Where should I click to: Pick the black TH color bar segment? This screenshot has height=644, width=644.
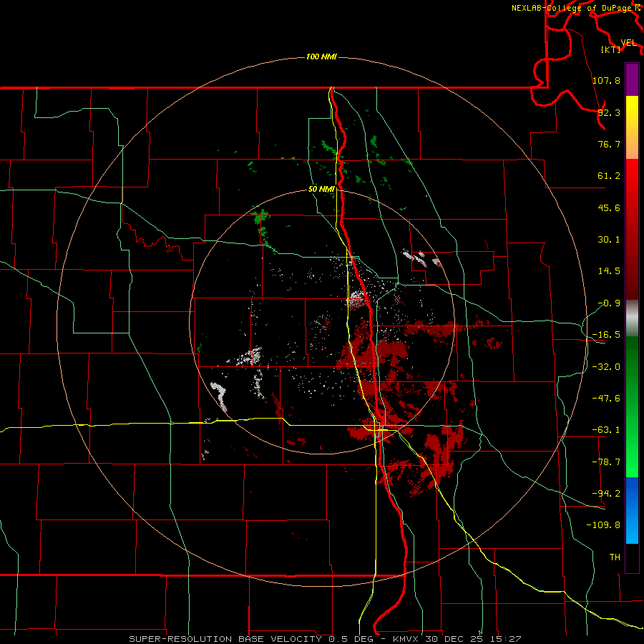click(632, 557)
